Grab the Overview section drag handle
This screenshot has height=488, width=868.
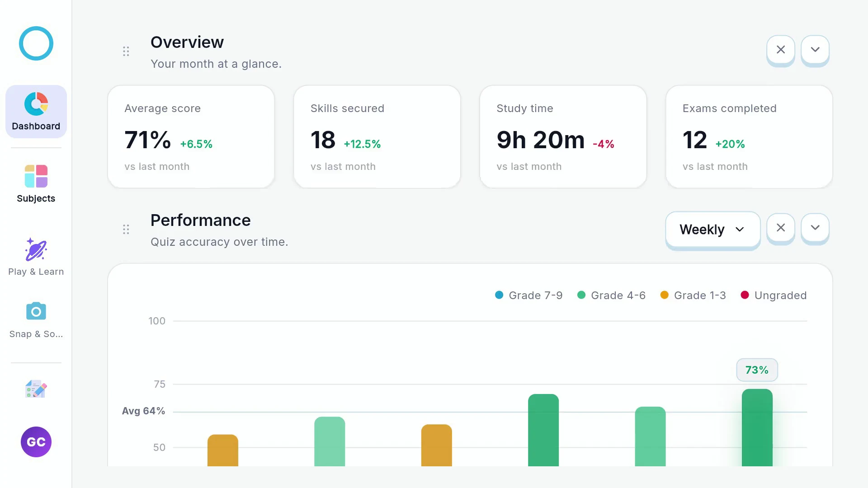126,52
